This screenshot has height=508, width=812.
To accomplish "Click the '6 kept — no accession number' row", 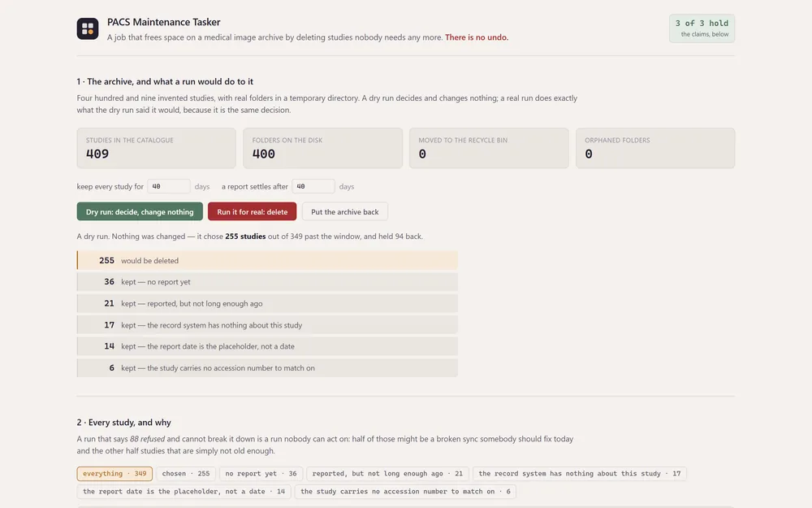I will [267, 368].
